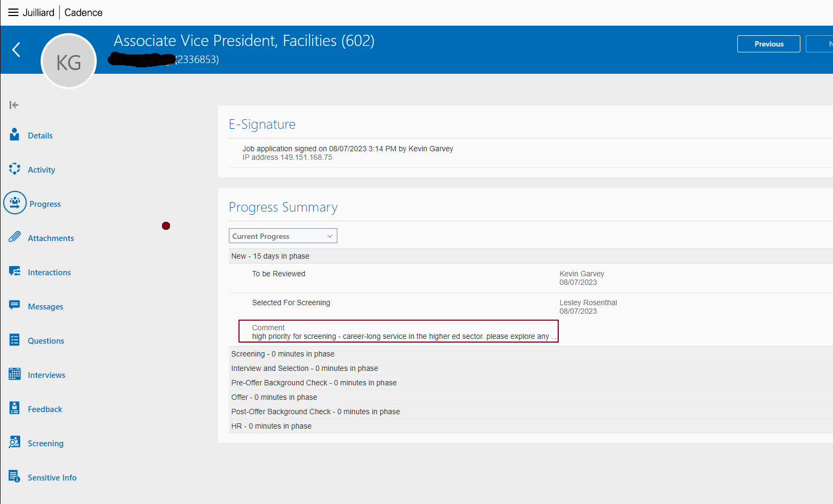This screenshot has height=504, width=833.
Task: Click the Interviews calendar icon
Action: pyautogui.click(x=14, y=374)
